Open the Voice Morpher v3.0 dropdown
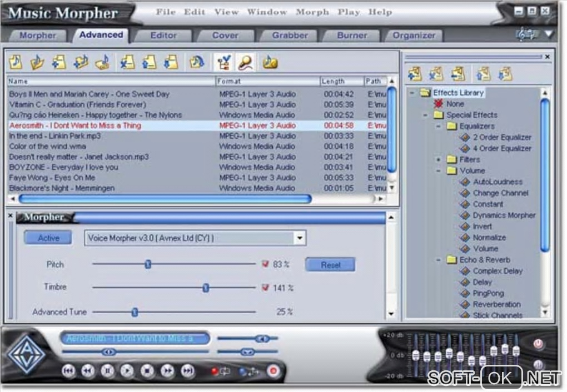Viewport: 567px width, 392px height. click(300, 238)
